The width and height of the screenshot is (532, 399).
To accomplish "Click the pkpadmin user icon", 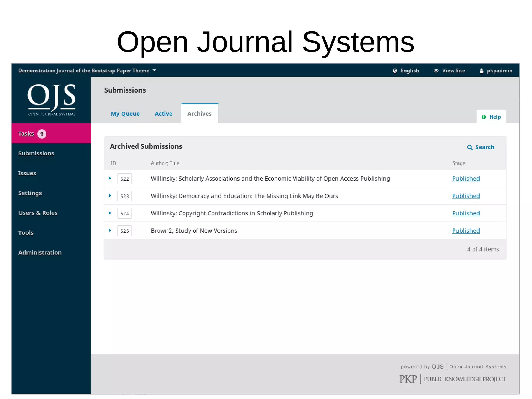I will pos(481,71).
